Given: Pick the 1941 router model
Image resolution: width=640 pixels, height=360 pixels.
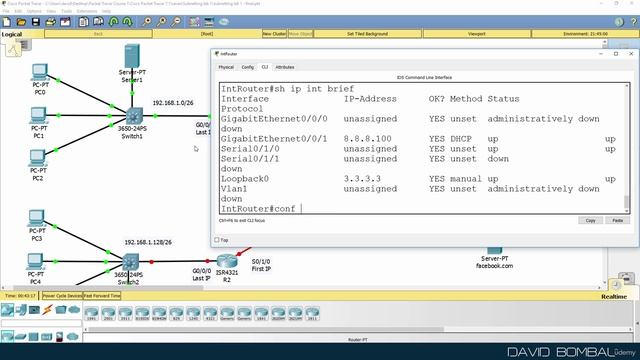Looking at the screenshot, I should (91, 313).
